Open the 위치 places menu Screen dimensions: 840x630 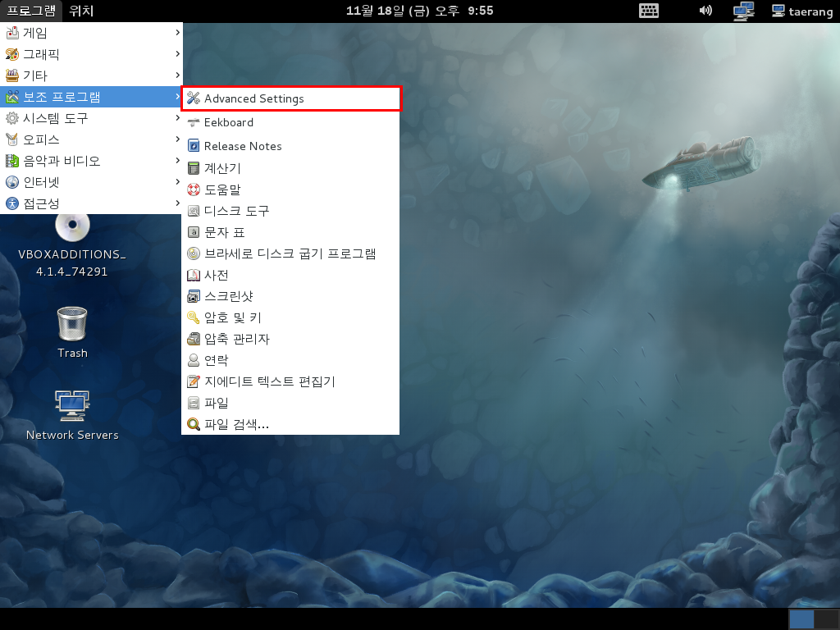(81, 11)
